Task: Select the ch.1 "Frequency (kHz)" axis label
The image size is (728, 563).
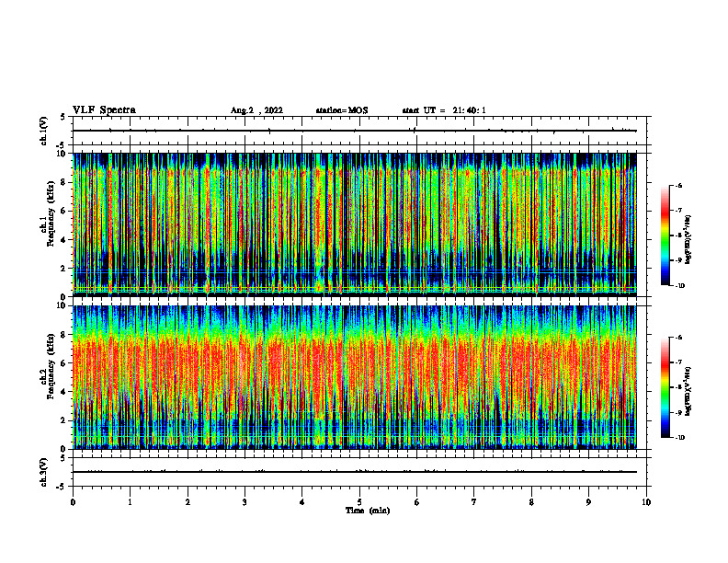Action: (x=51, y=213)
